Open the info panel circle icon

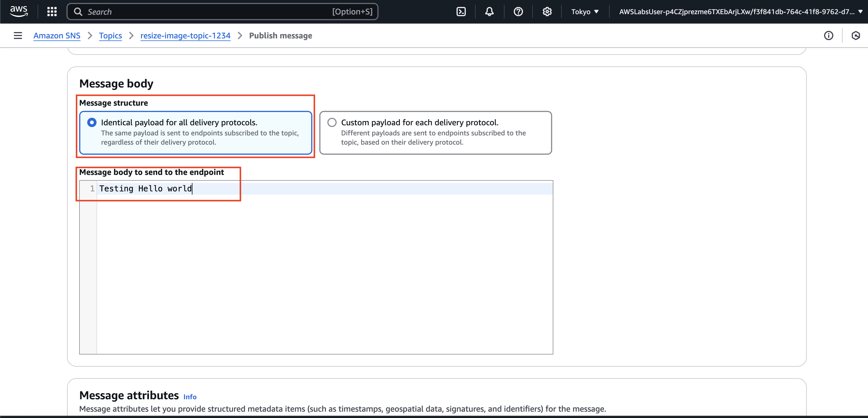[828, 36]
